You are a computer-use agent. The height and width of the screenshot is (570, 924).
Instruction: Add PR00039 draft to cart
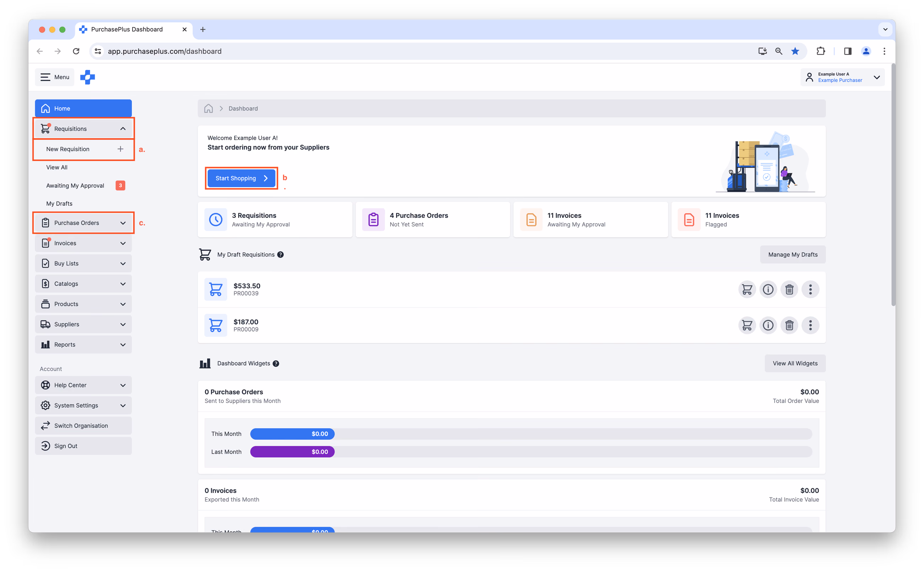[746, 290]
